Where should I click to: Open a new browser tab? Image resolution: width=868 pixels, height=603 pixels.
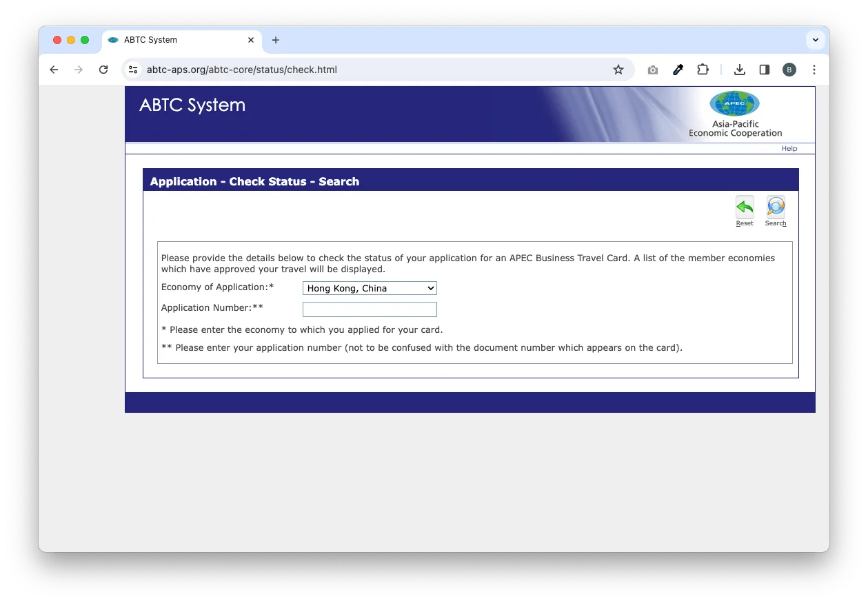(x=276, y=40)
